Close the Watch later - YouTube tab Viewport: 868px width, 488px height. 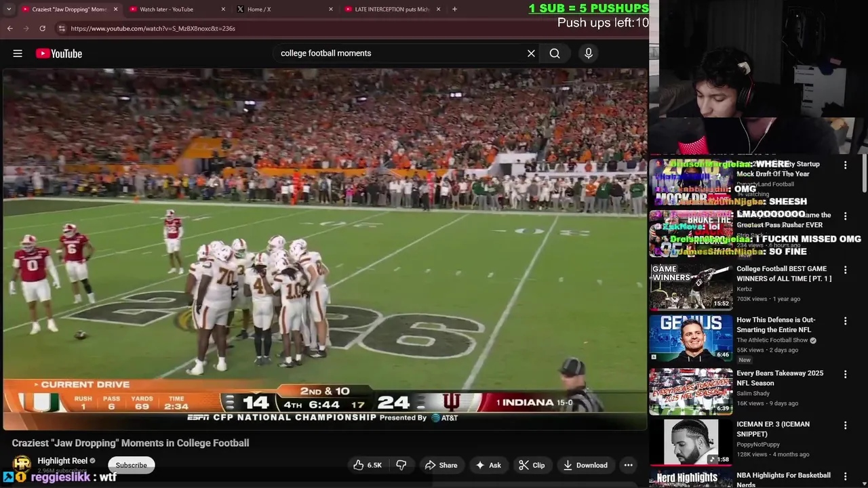(x=223, y=9)
